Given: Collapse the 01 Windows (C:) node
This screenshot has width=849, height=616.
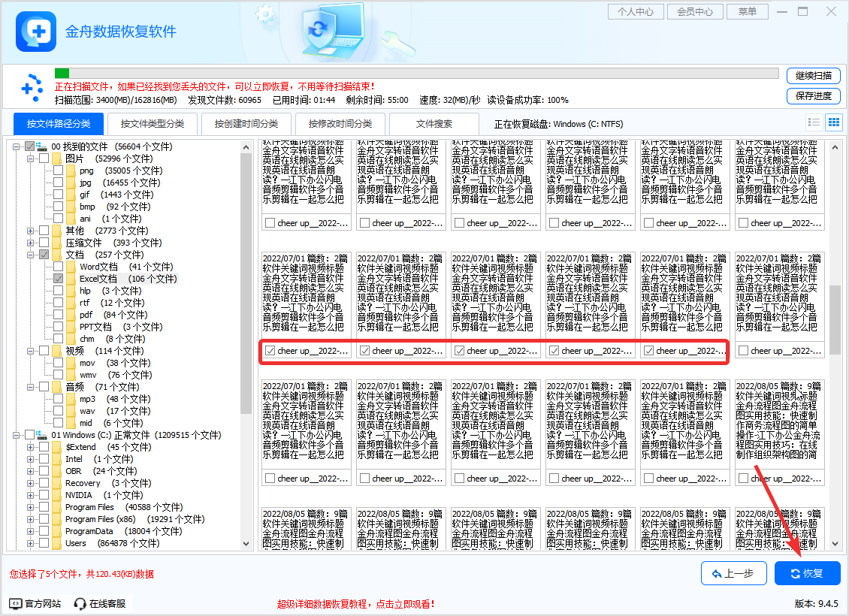Looking at the screenshot, I should (17, 435).
